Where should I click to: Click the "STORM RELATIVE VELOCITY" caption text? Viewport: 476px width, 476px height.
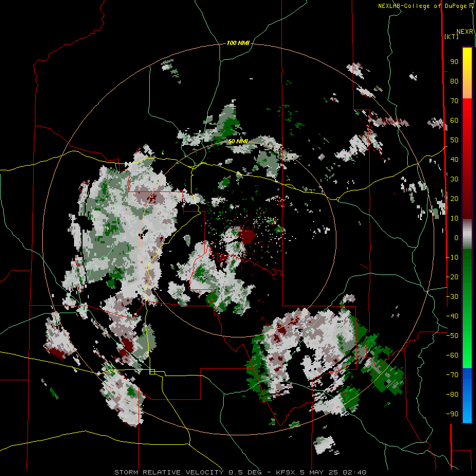click(x=169, y=472)
